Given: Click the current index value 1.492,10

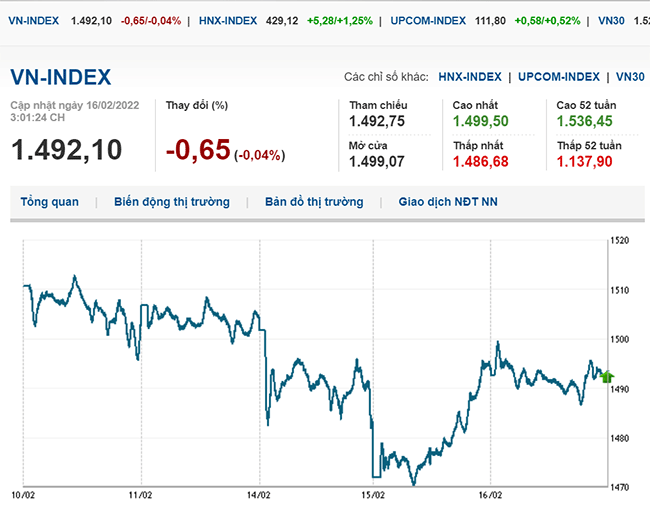Looking at the screenshot, I should click(x=66, y=150).
